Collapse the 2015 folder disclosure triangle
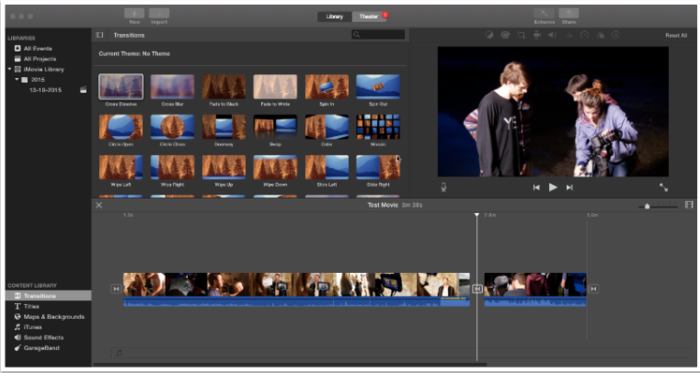The width and height of the screenshot is (700, 373). coord(17,79)
